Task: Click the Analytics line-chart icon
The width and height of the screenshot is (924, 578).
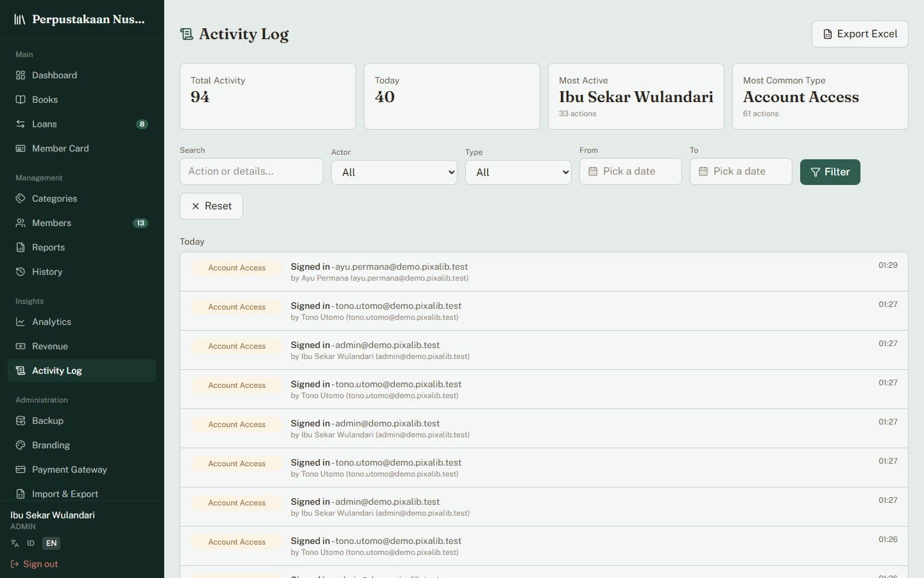Action: [21, 322]
